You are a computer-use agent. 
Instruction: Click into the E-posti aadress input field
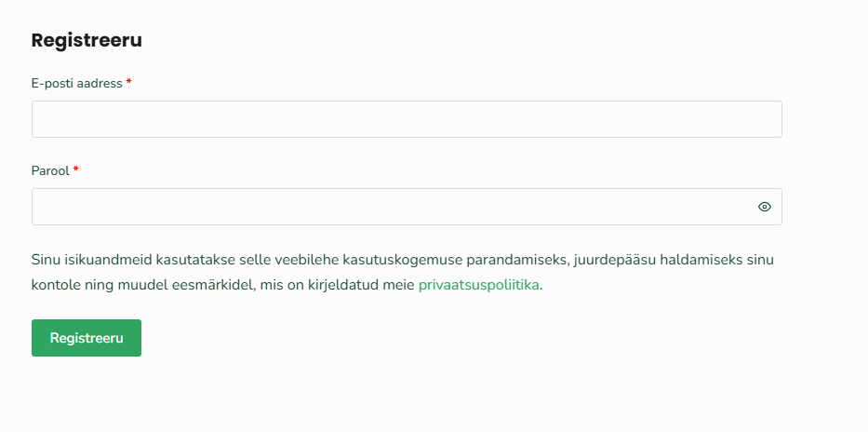coord(407,119)
